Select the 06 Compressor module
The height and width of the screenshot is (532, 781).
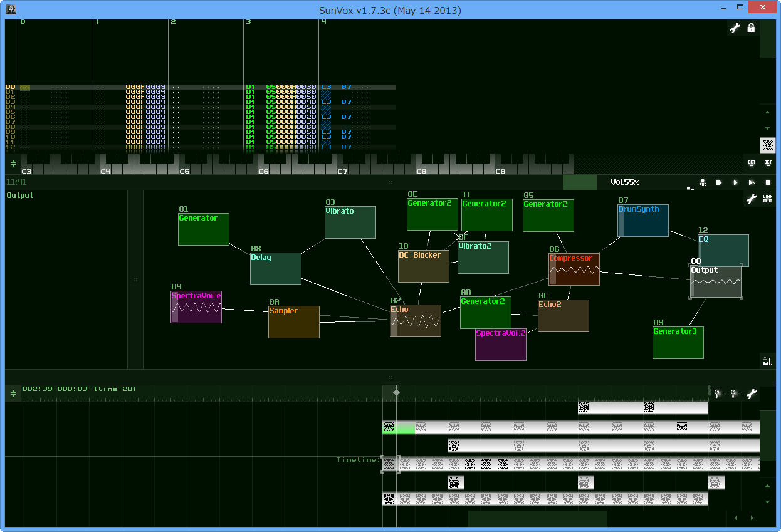tap(574, 269)
